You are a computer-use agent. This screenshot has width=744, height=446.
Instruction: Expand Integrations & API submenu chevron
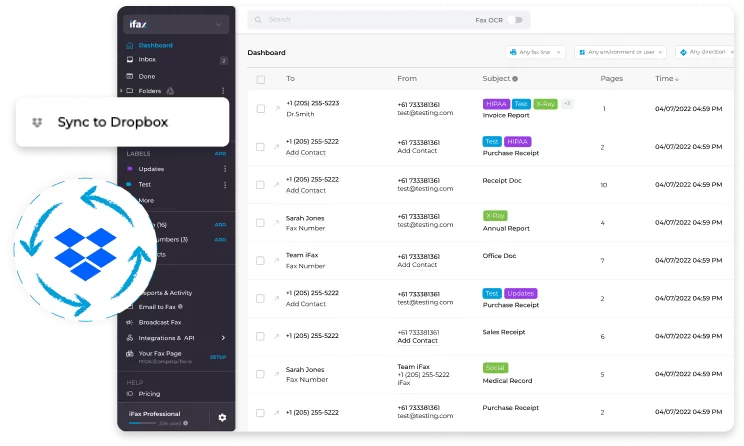pyautogui.click(x=223, y=338)
